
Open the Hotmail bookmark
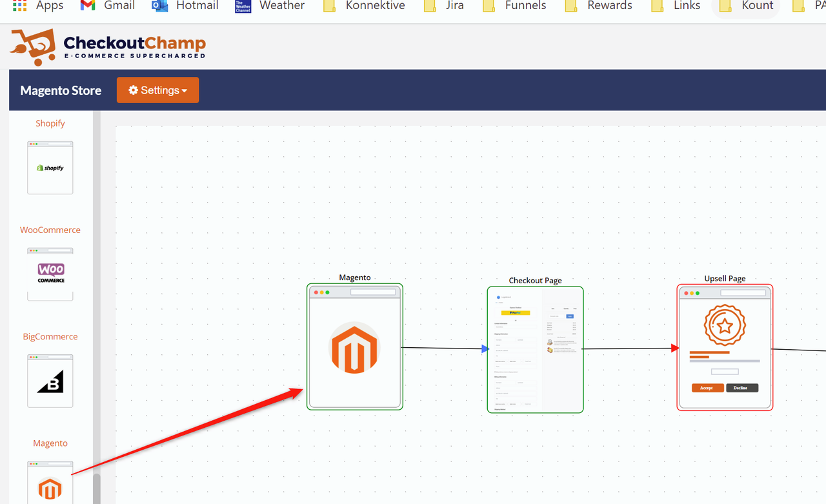pos(185,6)
